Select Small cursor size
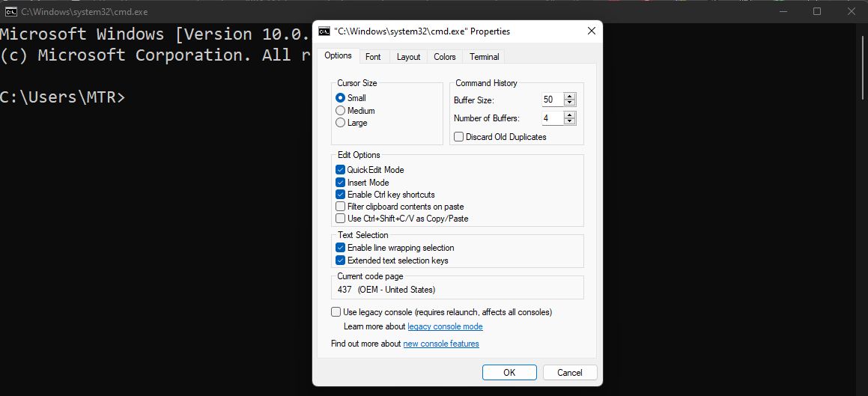 click(x=341, y=98)
